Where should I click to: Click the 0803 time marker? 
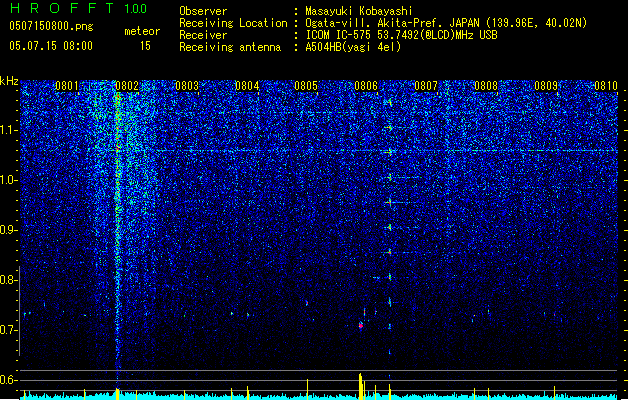click(187, 86)
